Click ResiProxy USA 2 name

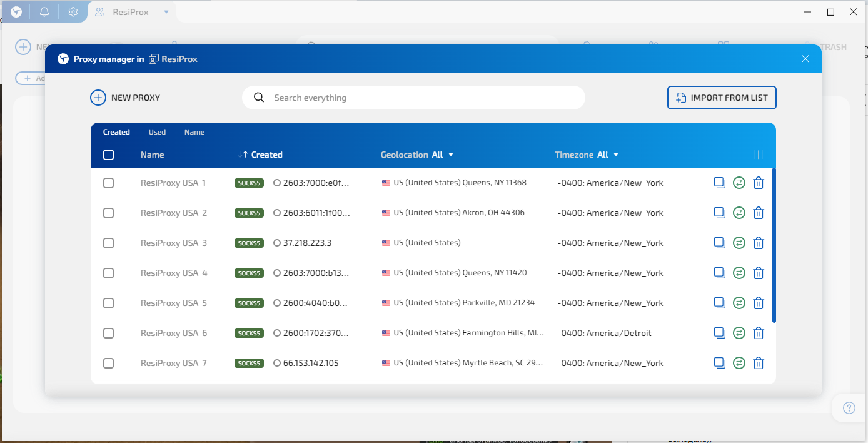(x=174, y=213)
